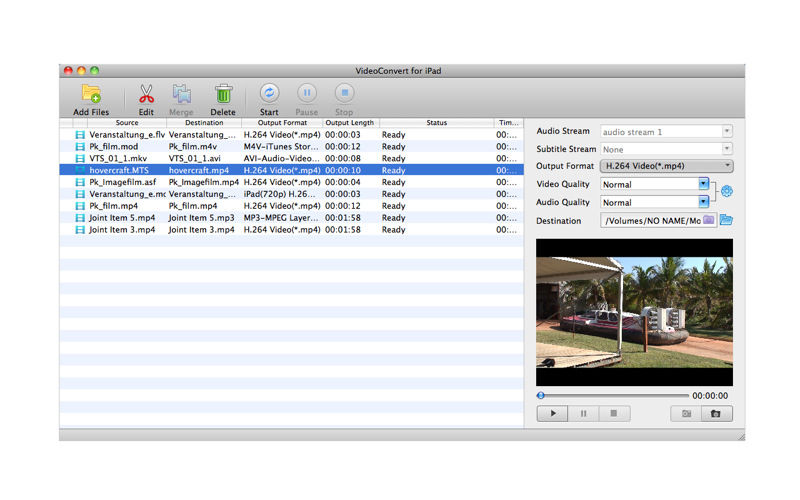800x500 pixels.
Task: Click output length 00:00:08 cell
Action: pos(343,159)
